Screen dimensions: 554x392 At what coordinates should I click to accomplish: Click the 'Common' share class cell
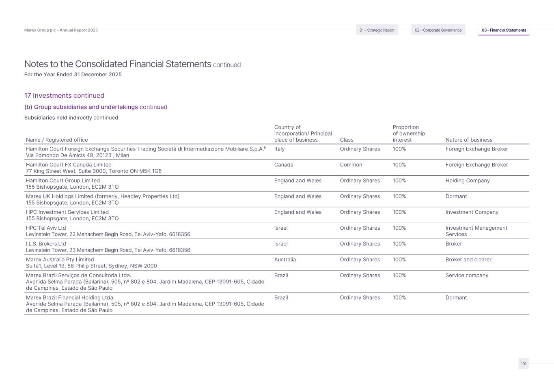point(351,165)
